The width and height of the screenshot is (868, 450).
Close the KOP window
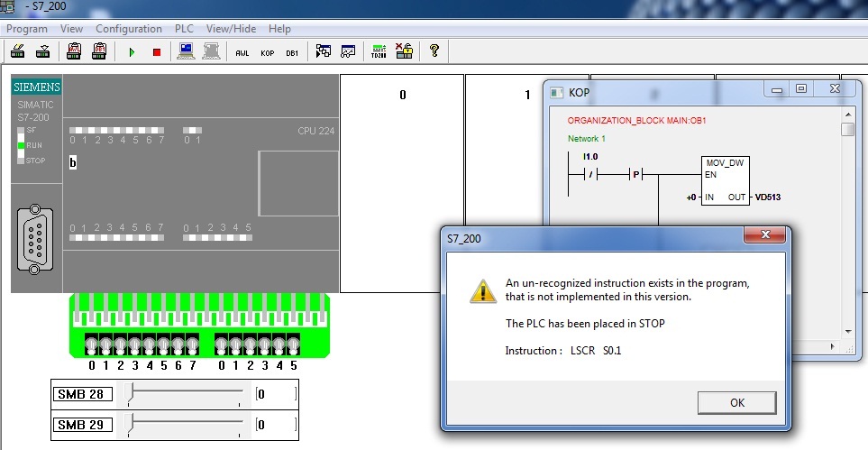coord(835,88)
